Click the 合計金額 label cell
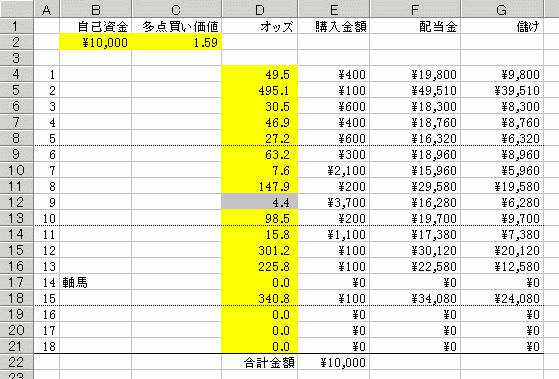The image size is (559, 379). 260,362
